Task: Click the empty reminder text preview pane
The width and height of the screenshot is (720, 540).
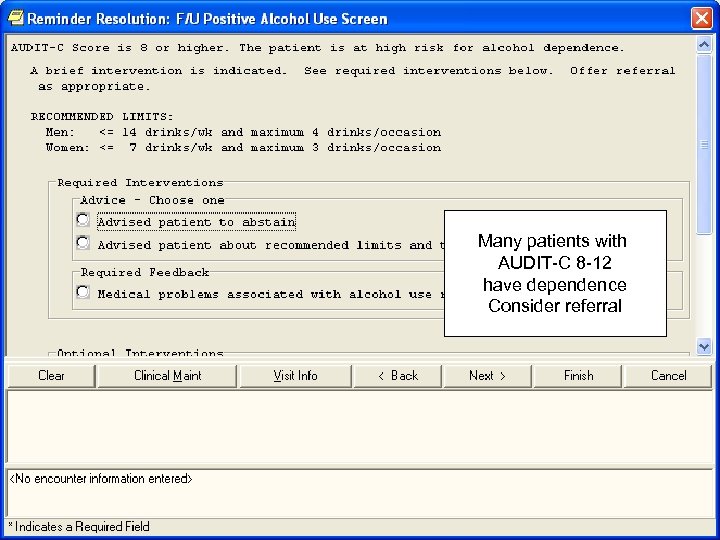Action: click(x=359, y=427)
